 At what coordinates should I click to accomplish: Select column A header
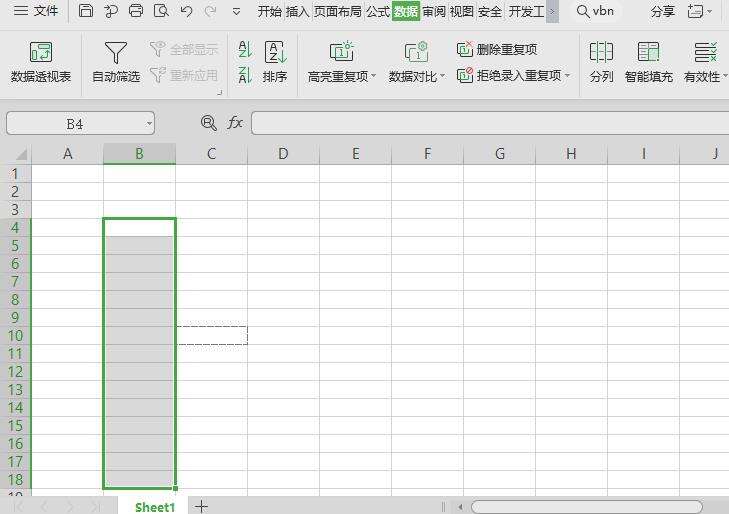(67, 154)
